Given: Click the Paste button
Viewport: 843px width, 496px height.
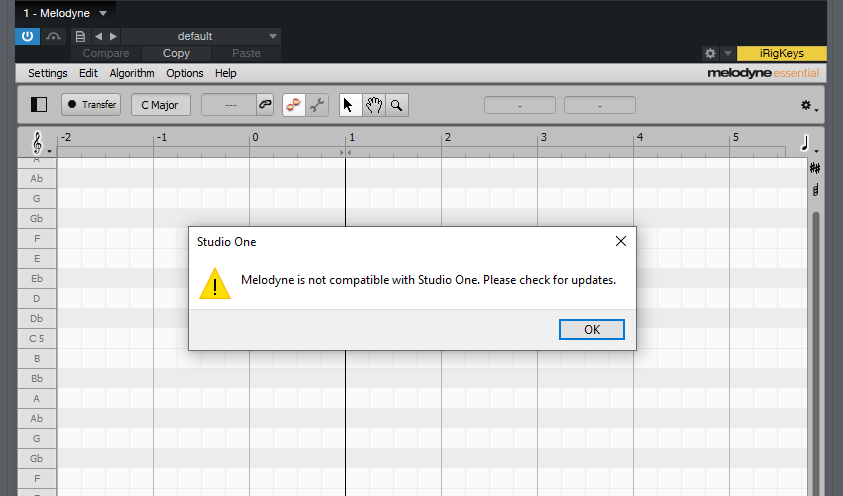Looking at the screenshot, I should (246, 53).
